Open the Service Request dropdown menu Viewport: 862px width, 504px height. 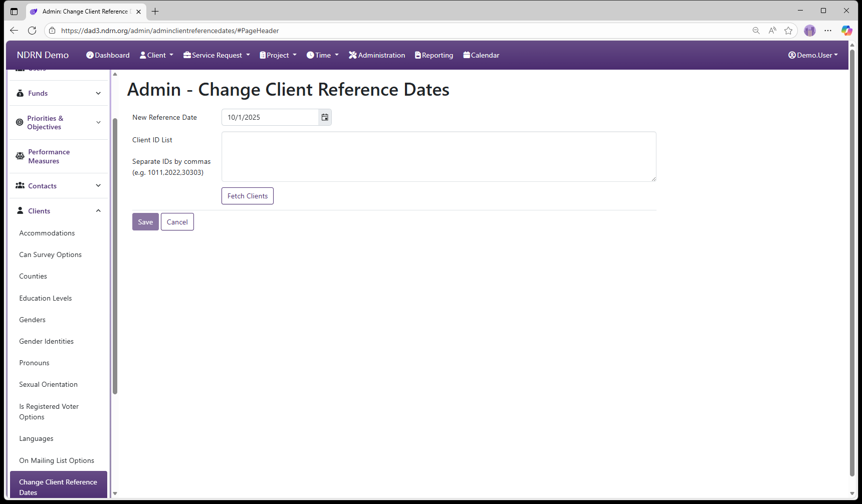217,55
